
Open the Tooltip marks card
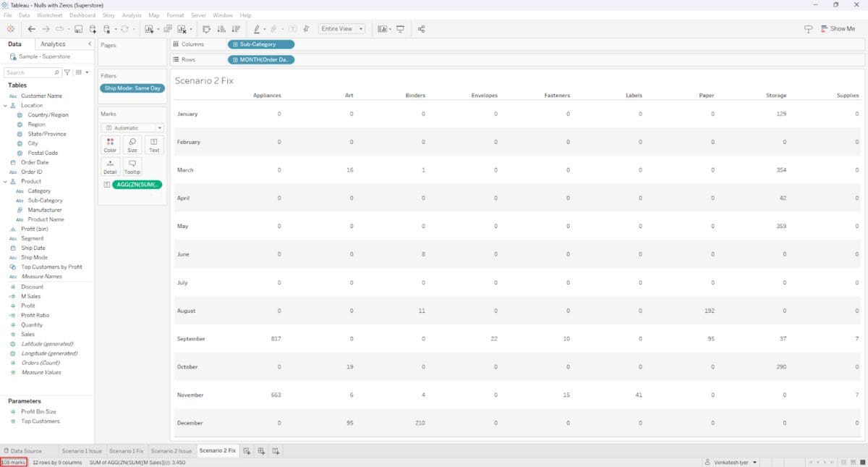pos(132,167)
